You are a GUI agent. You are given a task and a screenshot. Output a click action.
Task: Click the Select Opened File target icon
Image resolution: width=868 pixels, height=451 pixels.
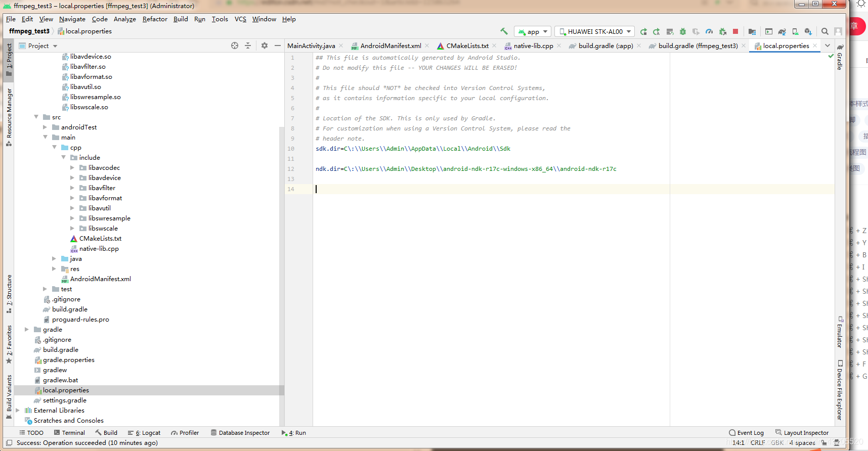235,46
